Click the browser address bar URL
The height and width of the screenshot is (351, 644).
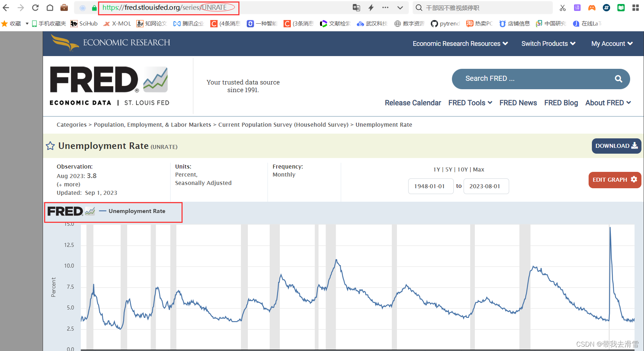point(165,8)
